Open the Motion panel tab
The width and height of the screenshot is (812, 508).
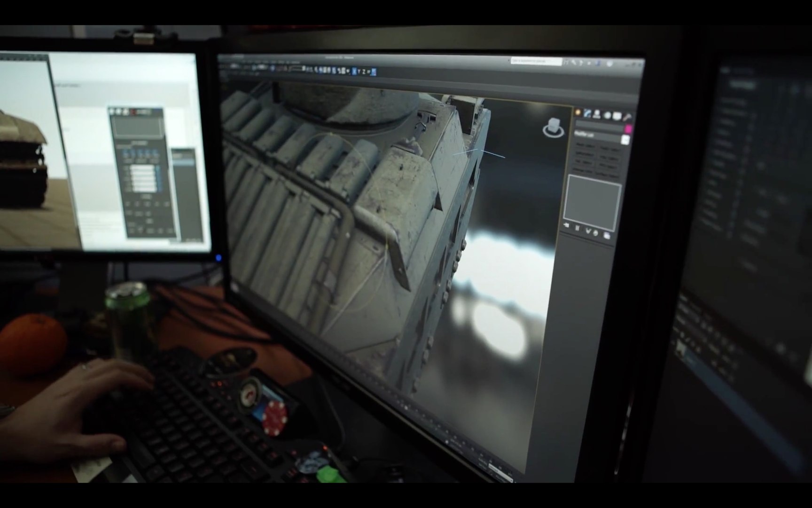607,115
